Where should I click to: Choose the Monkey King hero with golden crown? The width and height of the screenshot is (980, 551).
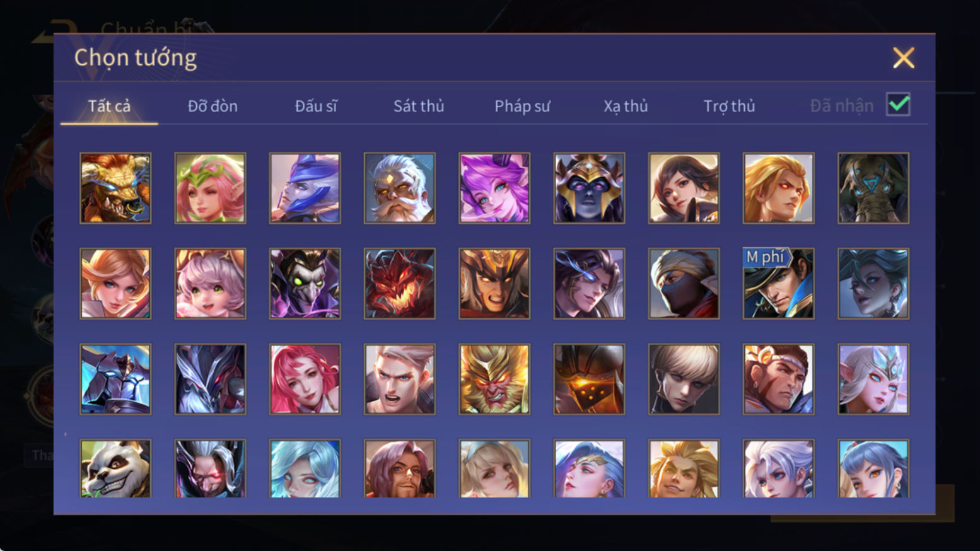tap(494, 379)
